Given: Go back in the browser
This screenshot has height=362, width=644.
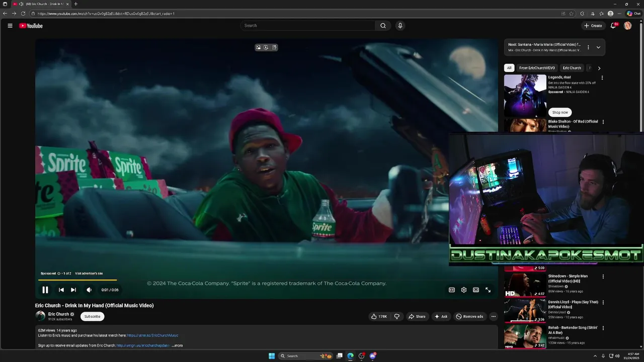Looking at the screenshot, I should click(5, 14).
